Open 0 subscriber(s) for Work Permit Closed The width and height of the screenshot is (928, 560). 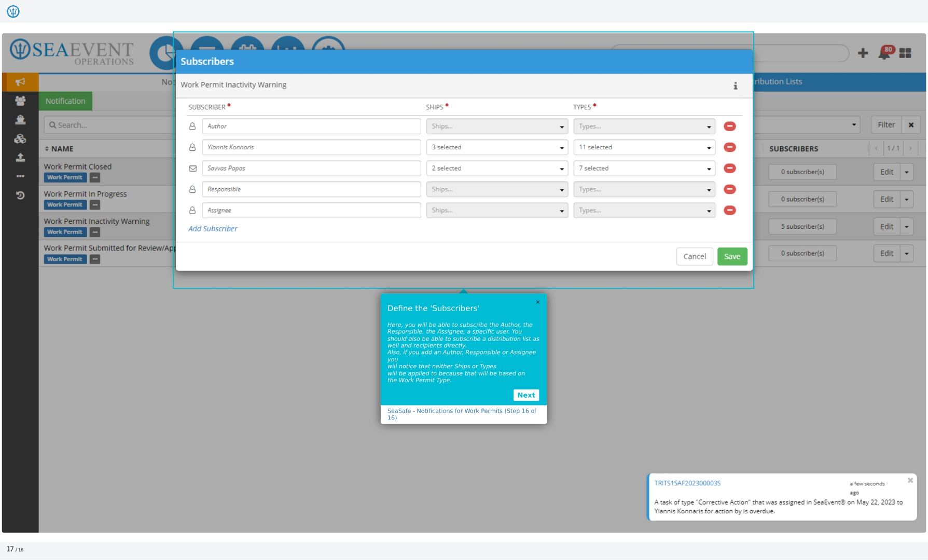(x=802, y=172)
